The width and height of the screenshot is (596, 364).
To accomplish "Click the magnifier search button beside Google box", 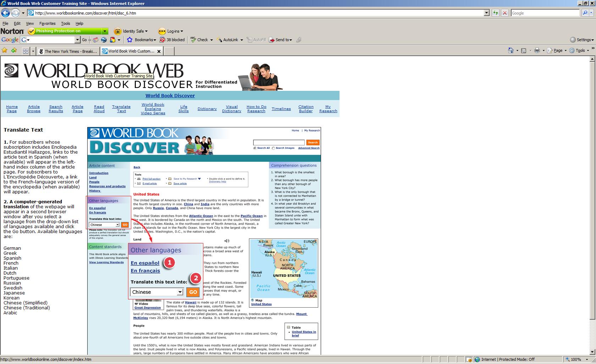I will pyautogui.click(x=585, y=13).
